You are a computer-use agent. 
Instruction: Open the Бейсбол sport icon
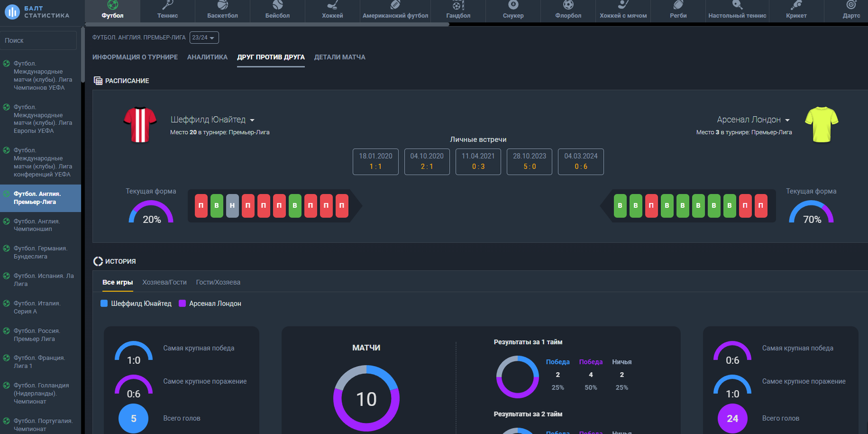[278, 5]
